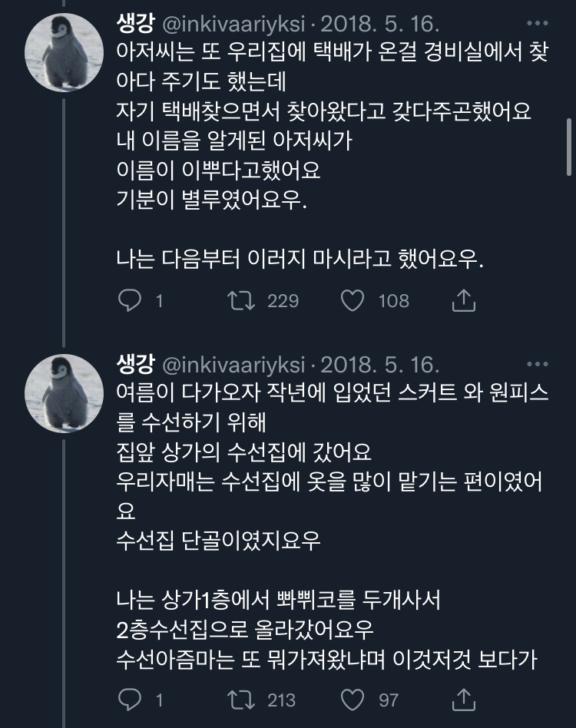Open @inkivaariyksi handle on the 수선집 tweet
The height and width of the screenshot is (728, 576).
coord(232,362)
